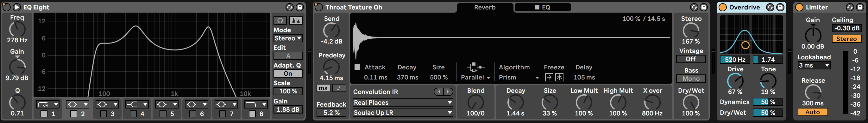
Task: Click hot-swap icon on Throat Texture Oh
Action: [x=694, y=7]
